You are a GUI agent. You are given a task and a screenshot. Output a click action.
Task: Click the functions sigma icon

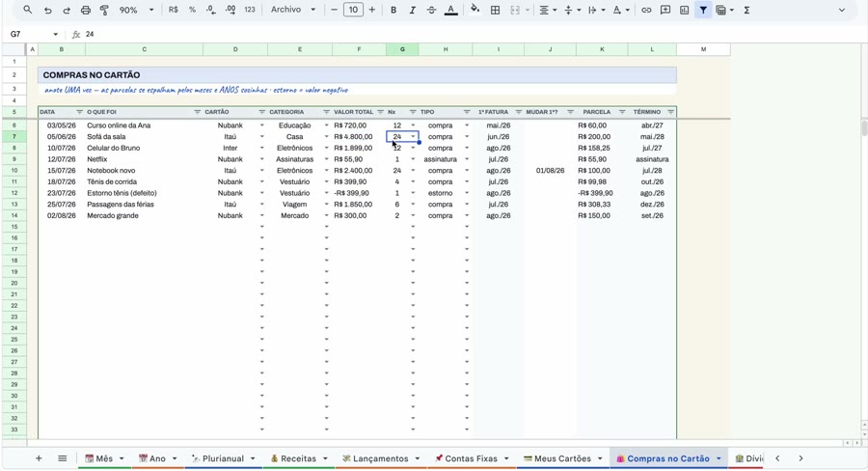[746, 10]
